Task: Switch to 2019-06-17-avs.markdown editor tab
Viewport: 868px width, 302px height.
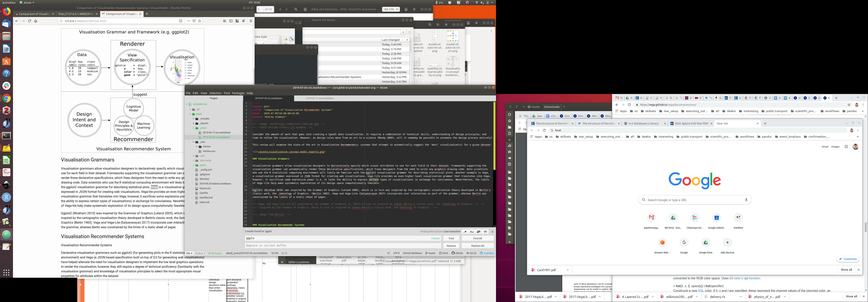Action: (x=319, y=98)
